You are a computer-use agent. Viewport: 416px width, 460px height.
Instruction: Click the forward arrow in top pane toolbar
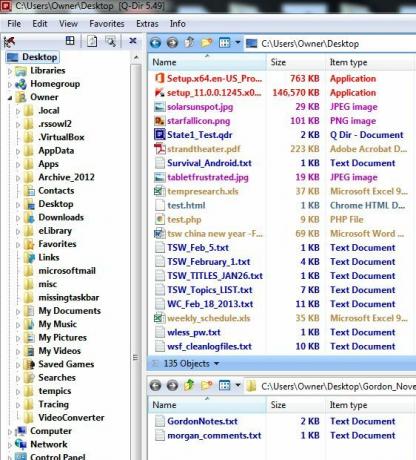click(172, 43)
